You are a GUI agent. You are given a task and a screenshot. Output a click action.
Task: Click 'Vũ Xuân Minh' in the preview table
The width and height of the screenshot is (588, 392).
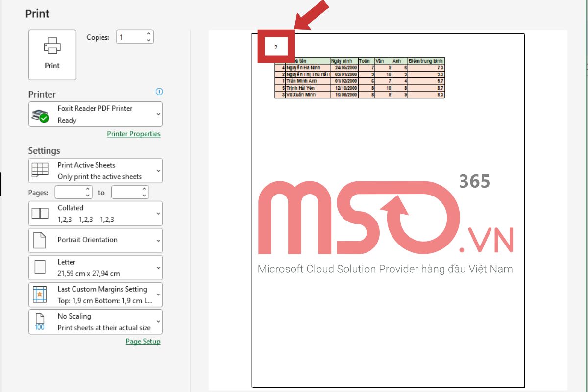tap(301, 94)
